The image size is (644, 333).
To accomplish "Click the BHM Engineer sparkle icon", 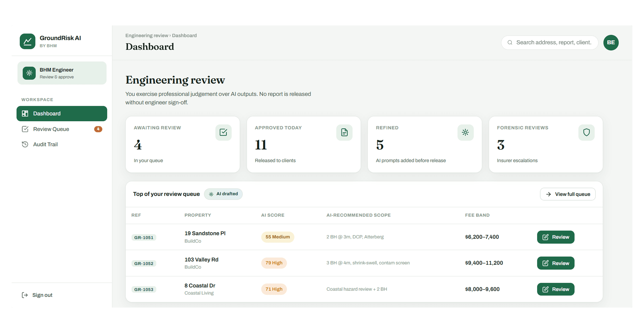I will pos(29,73).
